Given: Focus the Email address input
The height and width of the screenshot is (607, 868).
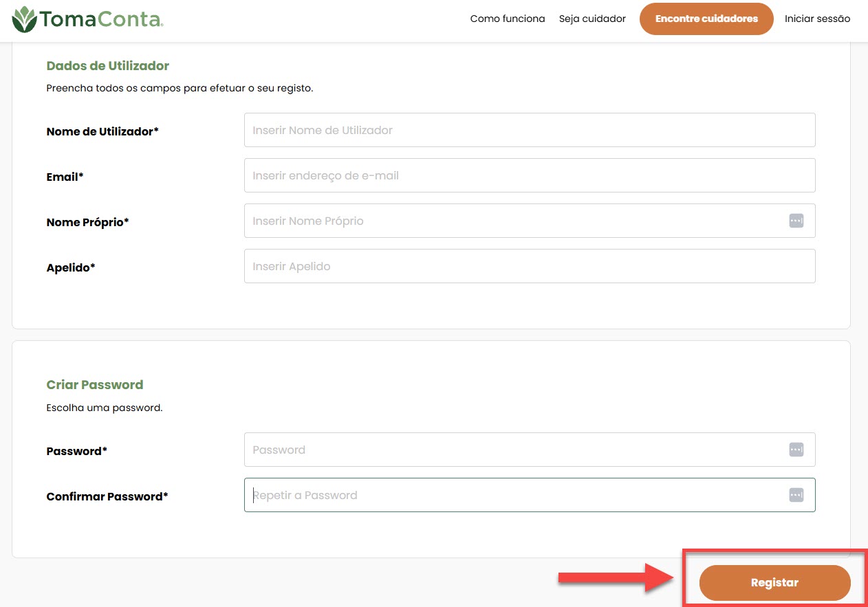Looking at the screenshot, I should [x=530, y=175].
